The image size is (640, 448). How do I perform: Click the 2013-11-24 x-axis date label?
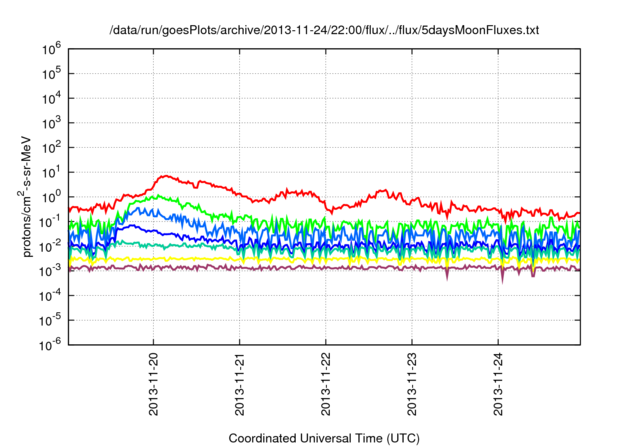(498, 384)
